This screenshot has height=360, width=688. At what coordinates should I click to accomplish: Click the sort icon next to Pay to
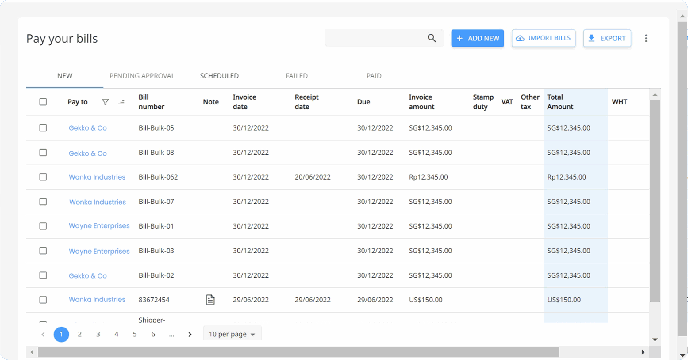(122, 102)
